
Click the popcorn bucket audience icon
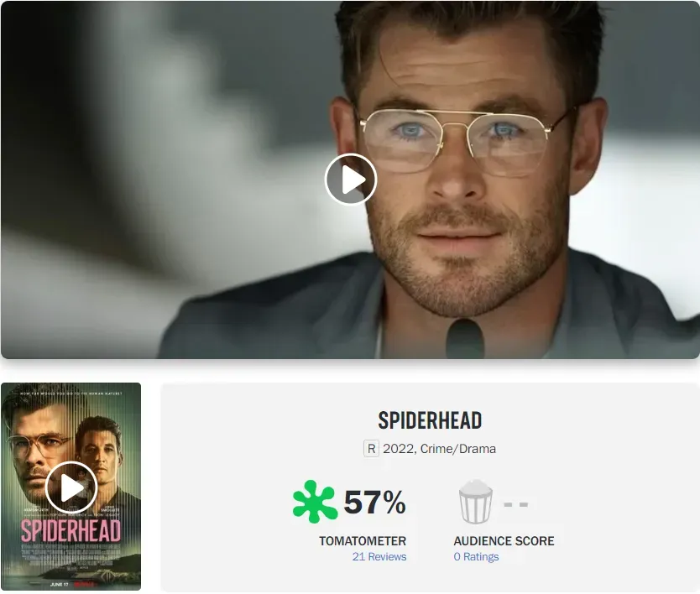pyautogui.click(x=475, y=502)
